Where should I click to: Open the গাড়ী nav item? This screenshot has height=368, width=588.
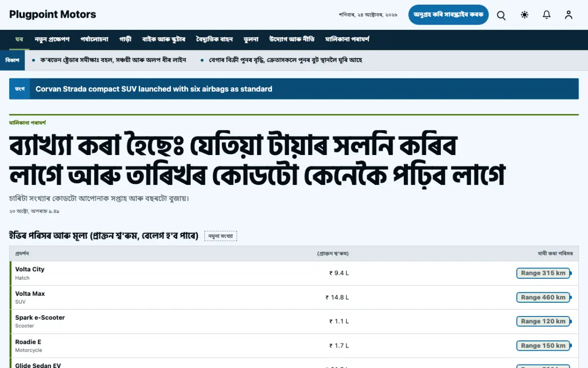pos(125,39)
